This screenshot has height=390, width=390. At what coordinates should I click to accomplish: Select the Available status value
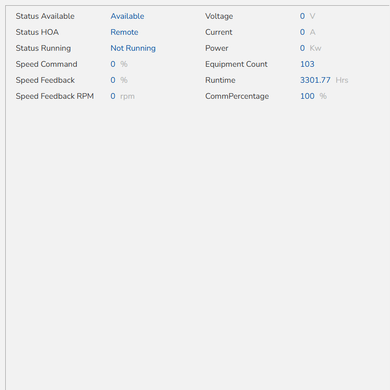click(x=127, y=16)
